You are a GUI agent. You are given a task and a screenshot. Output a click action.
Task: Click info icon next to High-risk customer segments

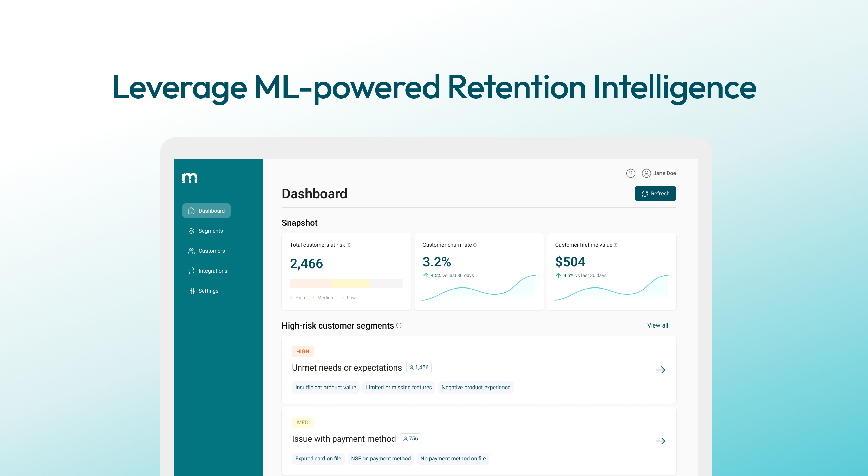pyautogui.click(x=399, y=325)
